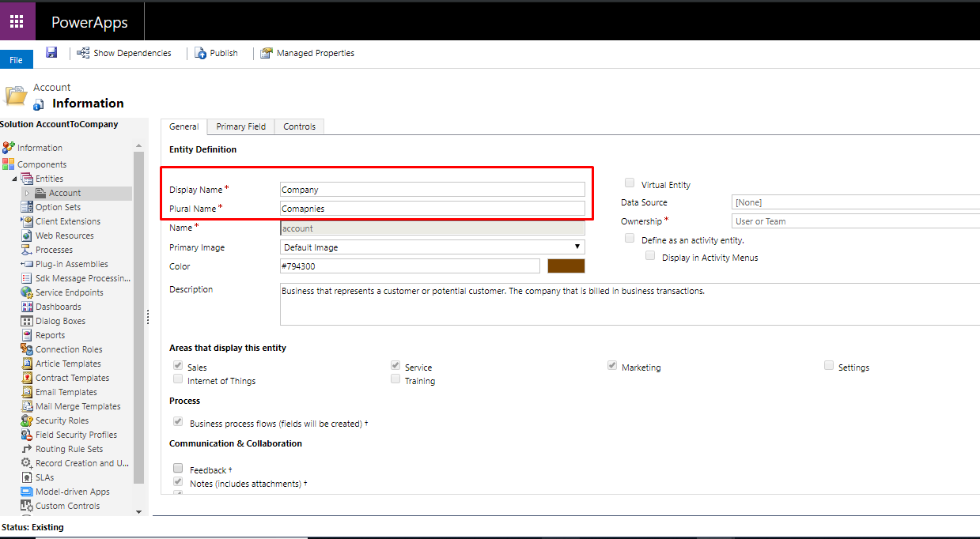Click the Dialog Boxes icon
The height and width of the screenshot is (539, 980).
(x=27, y=321)
